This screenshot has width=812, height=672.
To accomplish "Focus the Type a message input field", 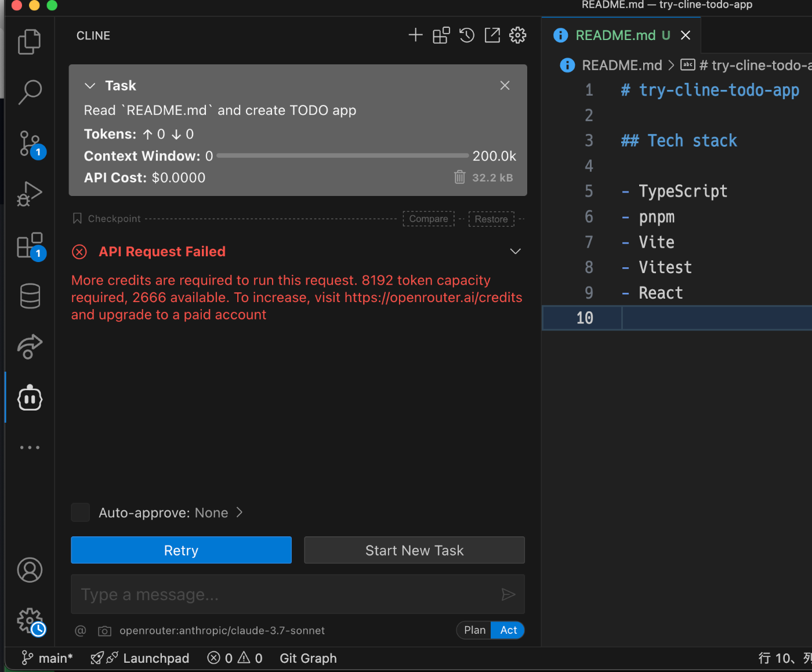I will click(x=298, y=594).
